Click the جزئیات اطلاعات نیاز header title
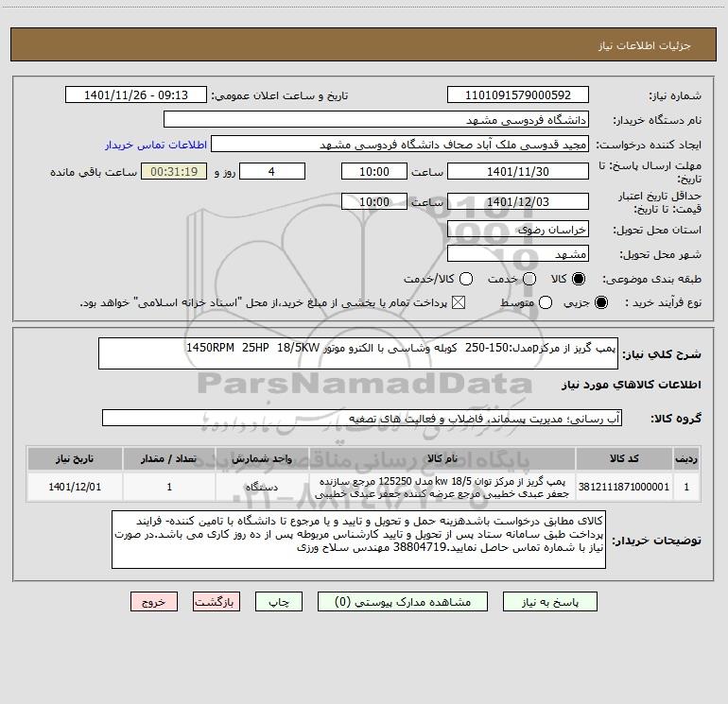Image resolution: width=728 pixels, height=704 pixels. (x=644, y=45)
